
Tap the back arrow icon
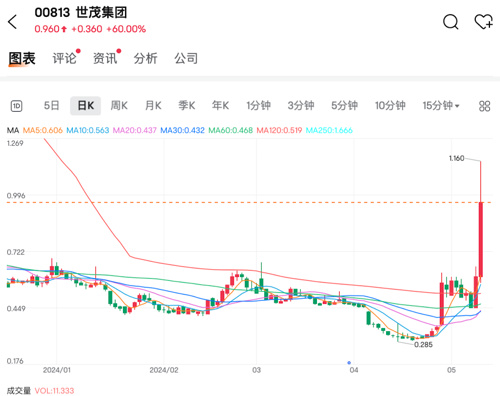pos(12,22)
